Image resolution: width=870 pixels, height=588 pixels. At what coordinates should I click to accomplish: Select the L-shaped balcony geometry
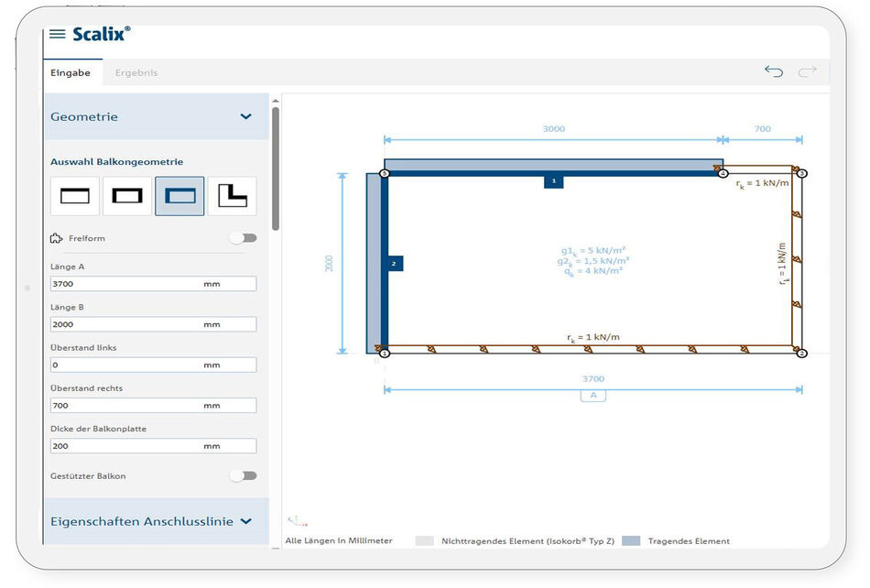pyautogui.click(x=232, y=196)
